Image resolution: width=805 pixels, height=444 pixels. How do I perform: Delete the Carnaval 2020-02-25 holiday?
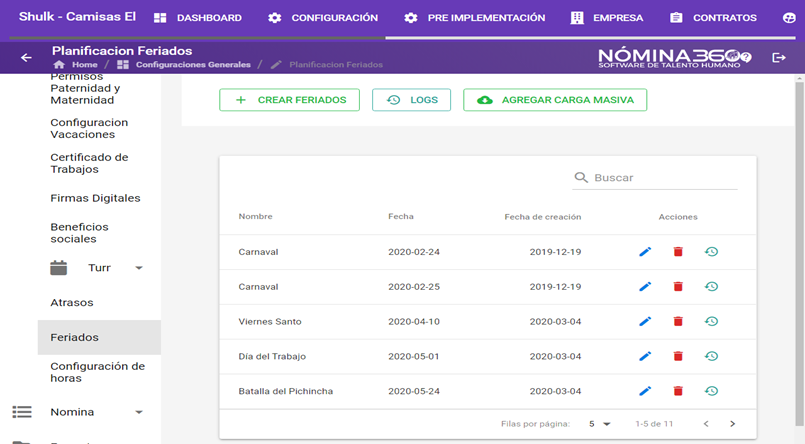point(678,286)
